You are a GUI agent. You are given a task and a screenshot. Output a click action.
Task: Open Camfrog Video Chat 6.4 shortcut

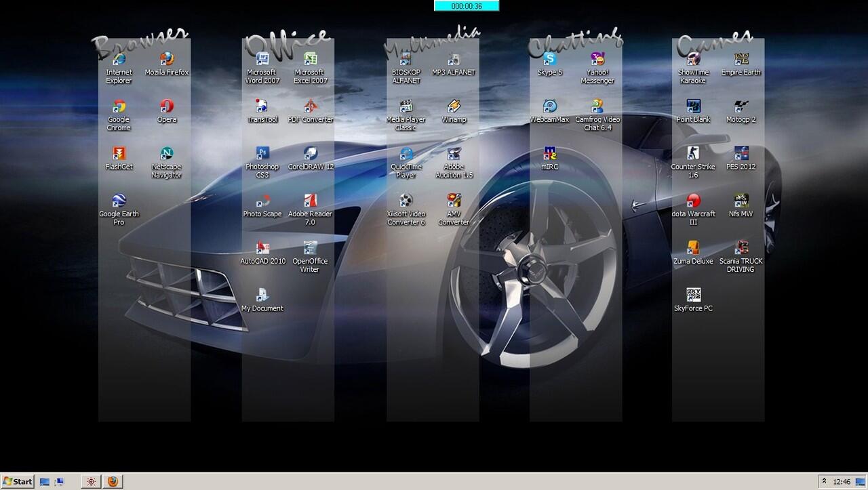pos(597,107)
